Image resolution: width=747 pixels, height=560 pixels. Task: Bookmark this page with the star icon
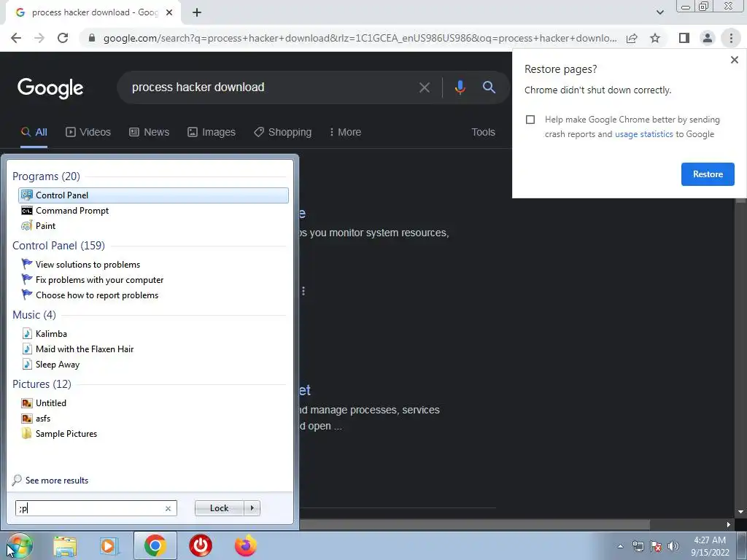pos(655,38)
